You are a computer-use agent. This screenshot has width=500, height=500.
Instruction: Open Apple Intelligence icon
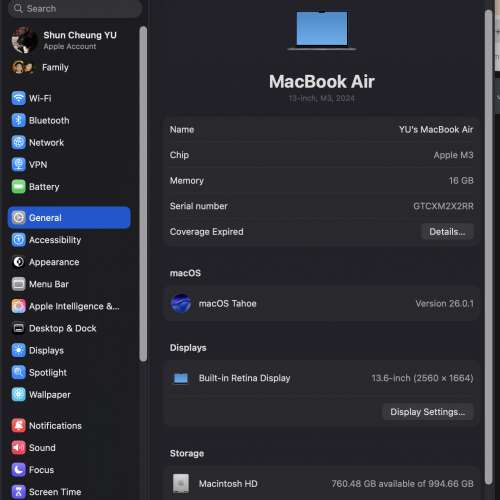[x=18, y=306]
